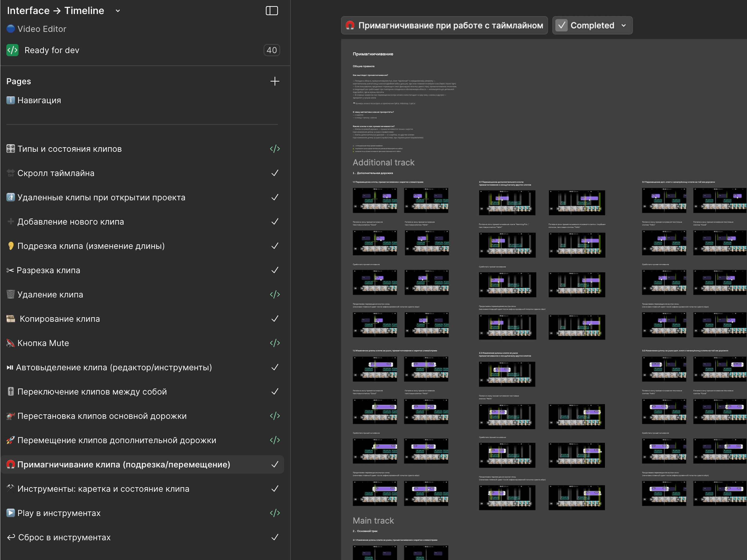Click checkmark beside Разрезка клипа page
The width and height of the screenshot is (747, 560).
point(275,270)
